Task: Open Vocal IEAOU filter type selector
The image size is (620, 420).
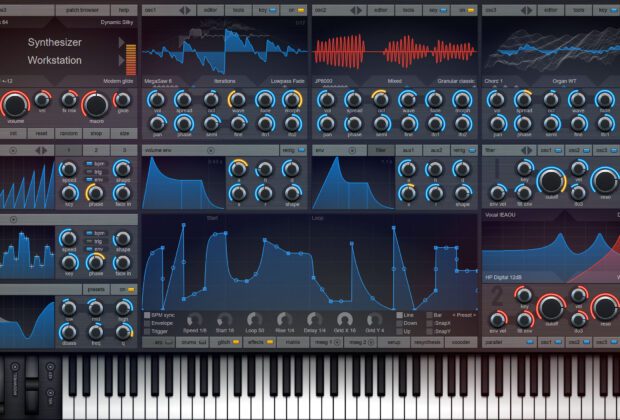Action: tap(500, 215)
